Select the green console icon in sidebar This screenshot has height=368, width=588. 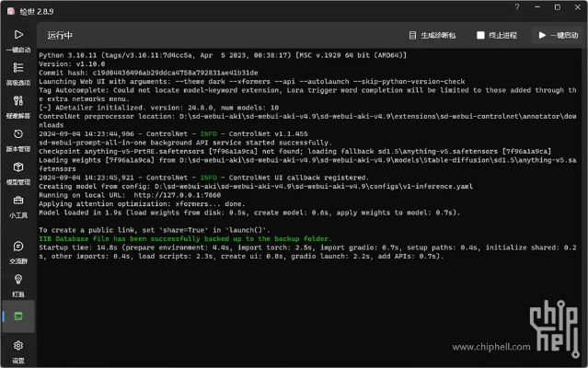point(17,316)
